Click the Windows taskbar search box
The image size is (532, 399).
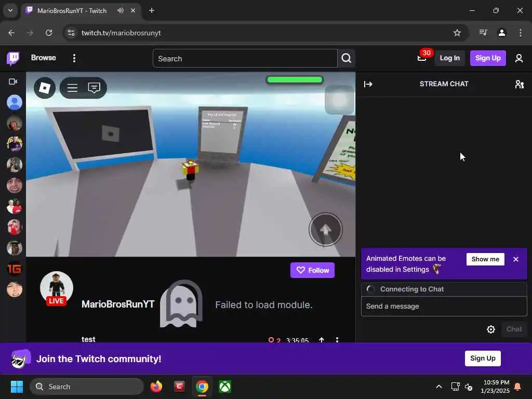[x=87, y=387]
